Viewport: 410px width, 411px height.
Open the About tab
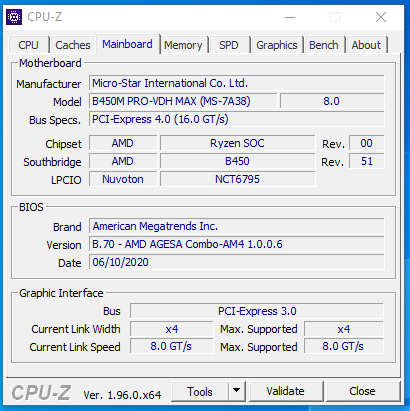click(x=366, y=45)
